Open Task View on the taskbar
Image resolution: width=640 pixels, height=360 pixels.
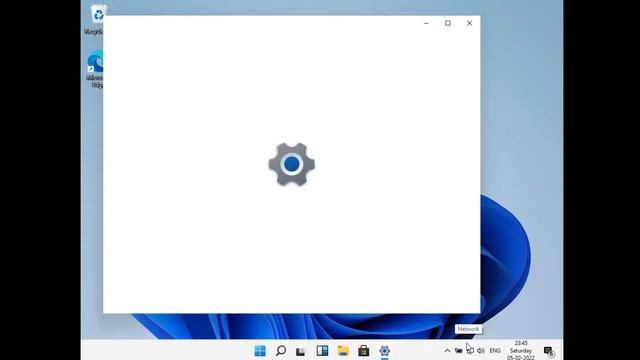301,351
